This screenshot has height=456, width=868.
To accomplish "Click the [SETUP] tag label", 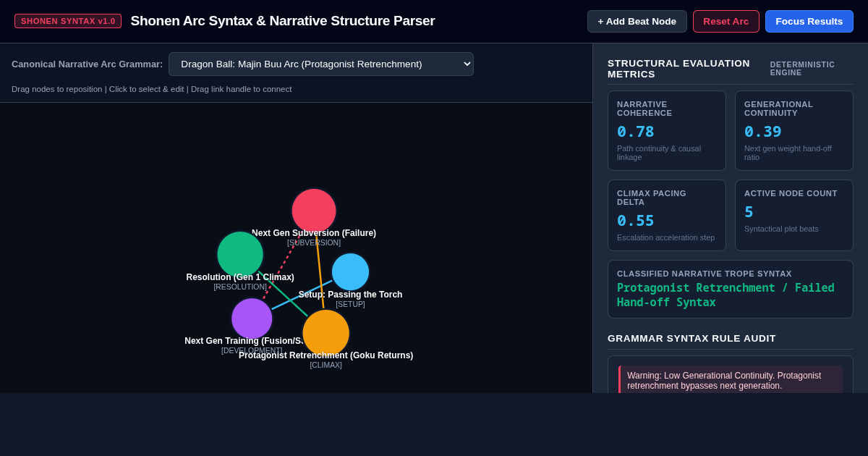I will [x=350, y=304].
